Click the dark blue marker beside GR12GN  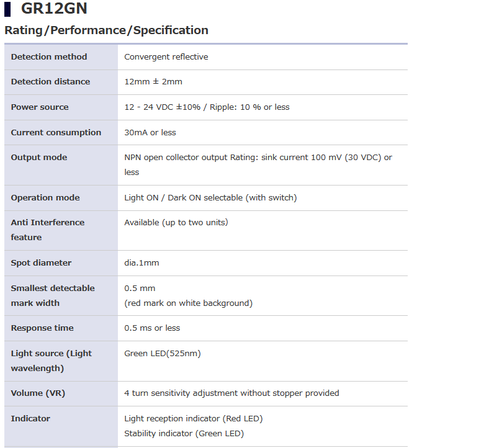point(7,9)
